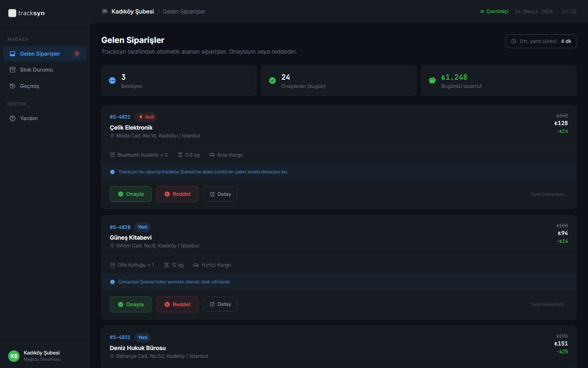The width and height of the screenshot is (588, 368).
Task: Reject the Güneş Kitabevi order with Reddet
Action: [177, 304]
